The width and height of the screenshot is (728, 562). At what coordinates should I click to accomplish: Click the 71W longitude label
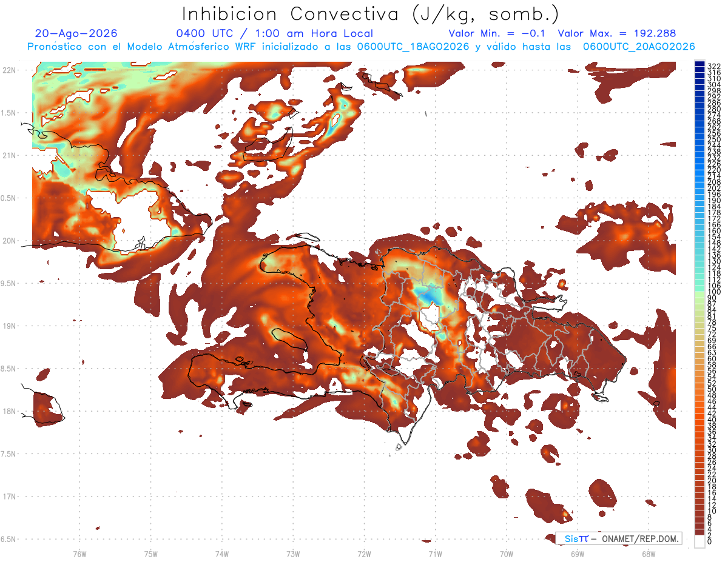pyautogui.click(x=435, y=553)
